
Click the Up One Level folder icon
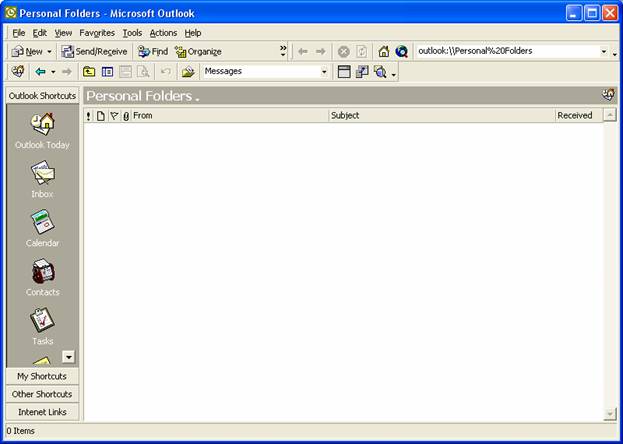click(89, 72)
